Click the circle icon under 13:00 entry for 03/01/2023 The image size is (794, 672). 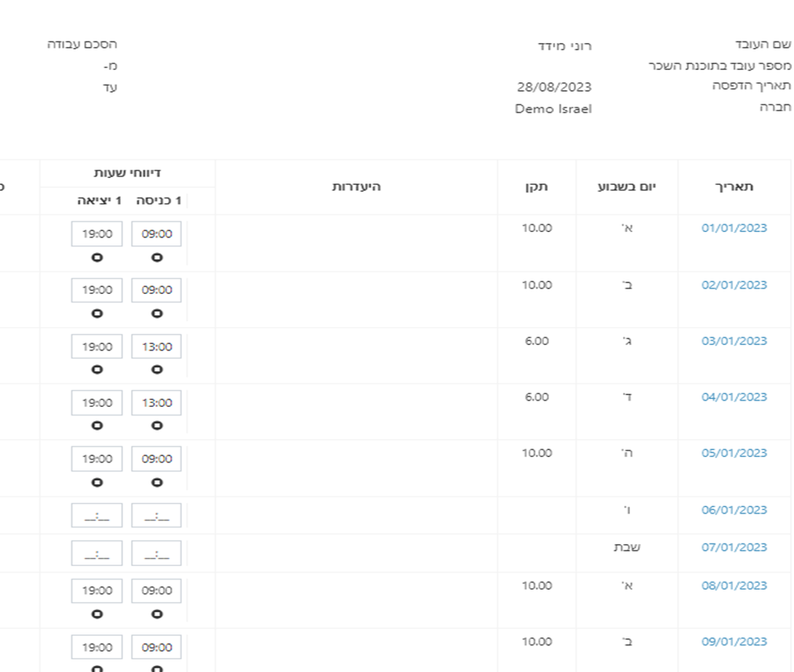coord(157,369)
